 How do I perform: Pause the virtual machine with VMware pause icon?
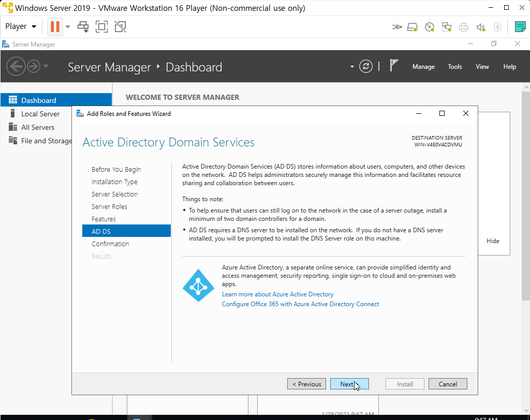coord(55,26)
